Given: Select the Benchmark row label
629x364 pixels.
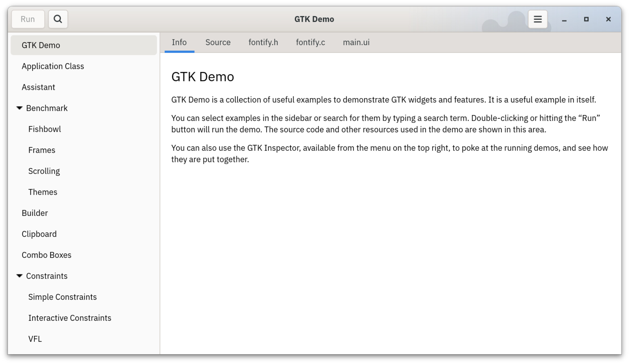Looking at the screenshot, I should [x=47, y=108].
